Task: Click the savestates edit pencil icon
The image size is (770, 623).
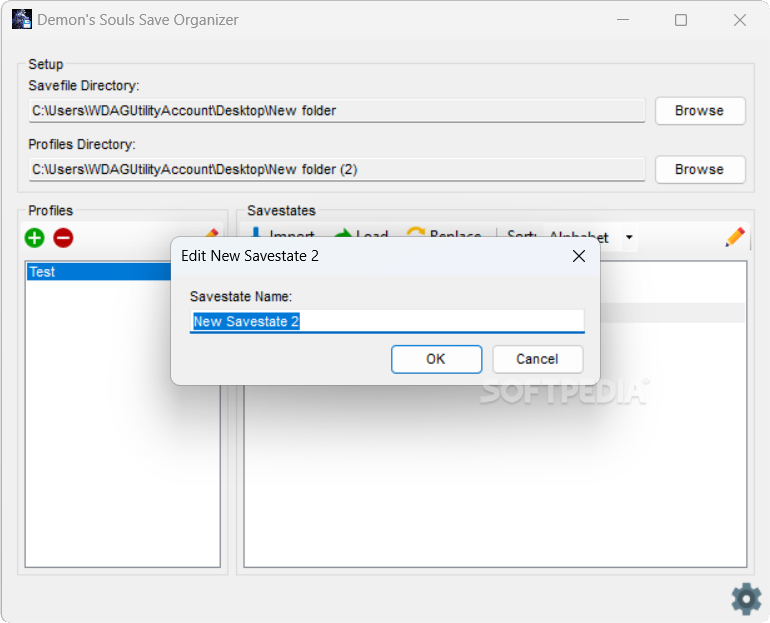Action: 735,237
